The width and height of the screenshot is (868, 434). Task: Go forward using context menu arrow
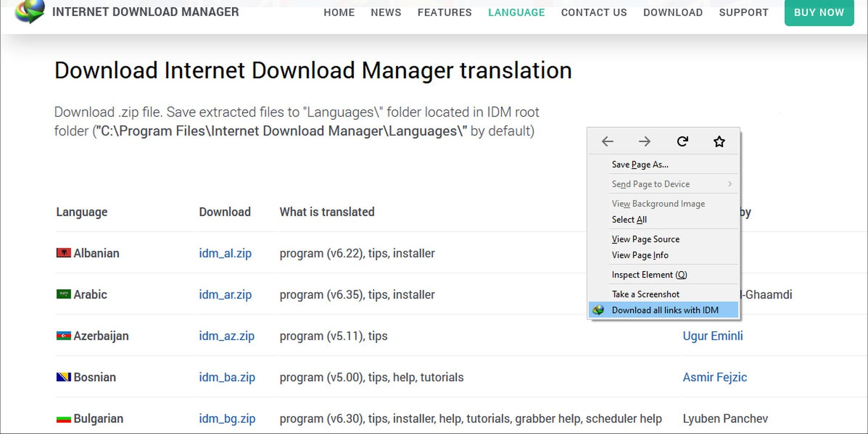[645, 141]
